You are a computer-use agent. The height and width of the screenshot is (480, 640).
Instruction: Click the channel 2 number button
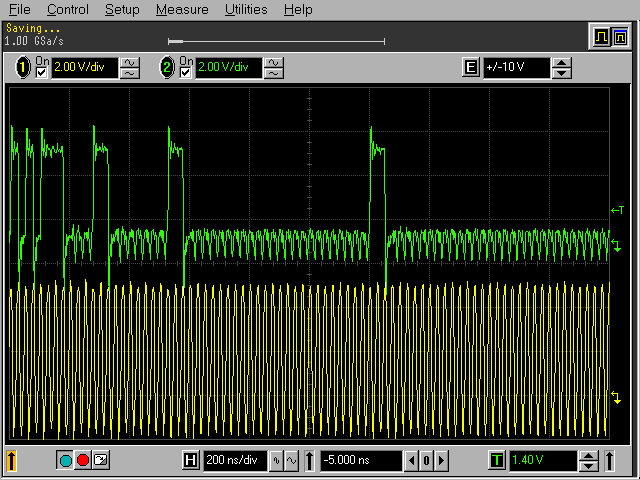point(167,67)
